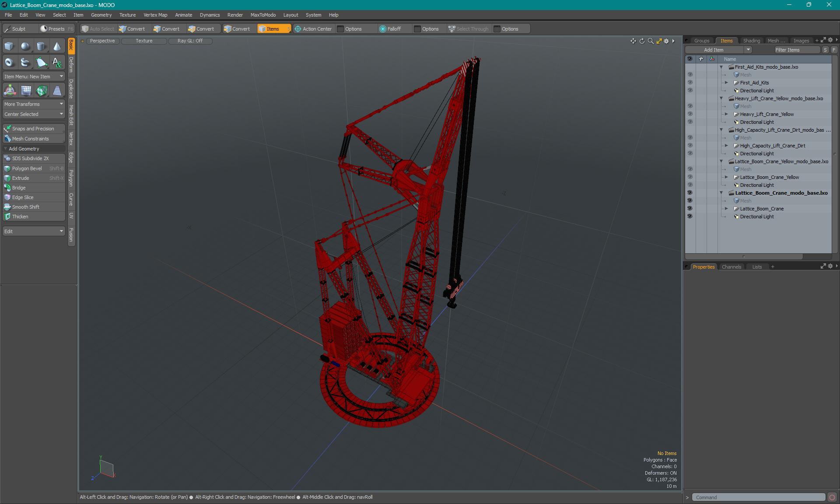The image size is (840, 504).
Task: Activate the Transform gizmo tool
Action: (9, 91)
